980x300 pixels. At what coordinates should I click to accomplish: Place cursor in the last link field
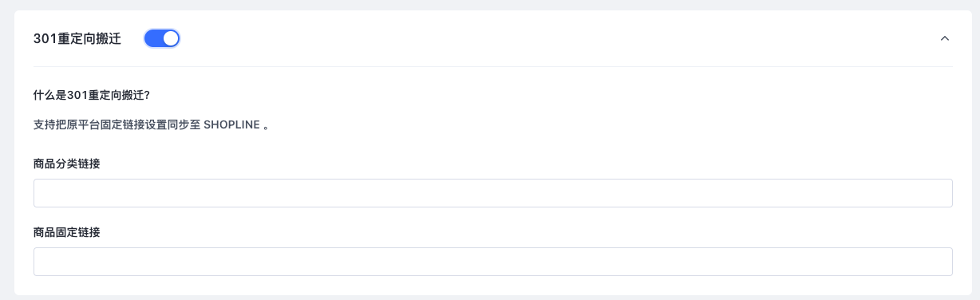pos(492,262)
